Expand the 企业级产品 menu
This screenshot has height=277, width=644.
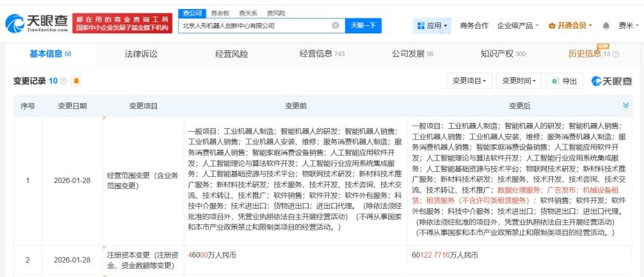tap(517, 25)
